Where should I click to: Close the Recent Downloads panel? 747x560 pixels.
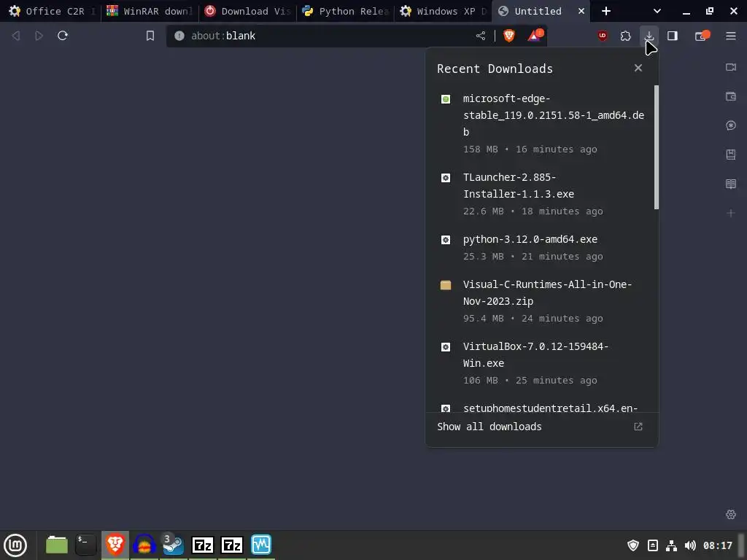pyautogui.click(x=638, y=68)
